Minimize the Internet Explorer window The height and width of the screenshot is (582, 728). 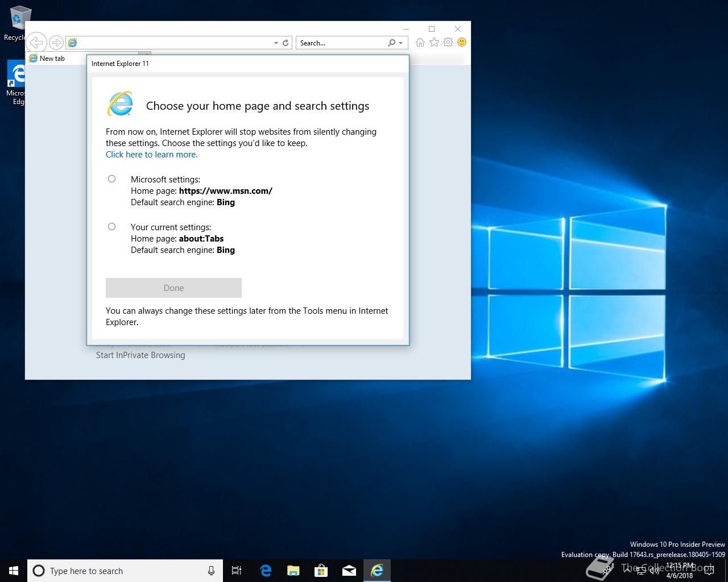tap(406, 29)
